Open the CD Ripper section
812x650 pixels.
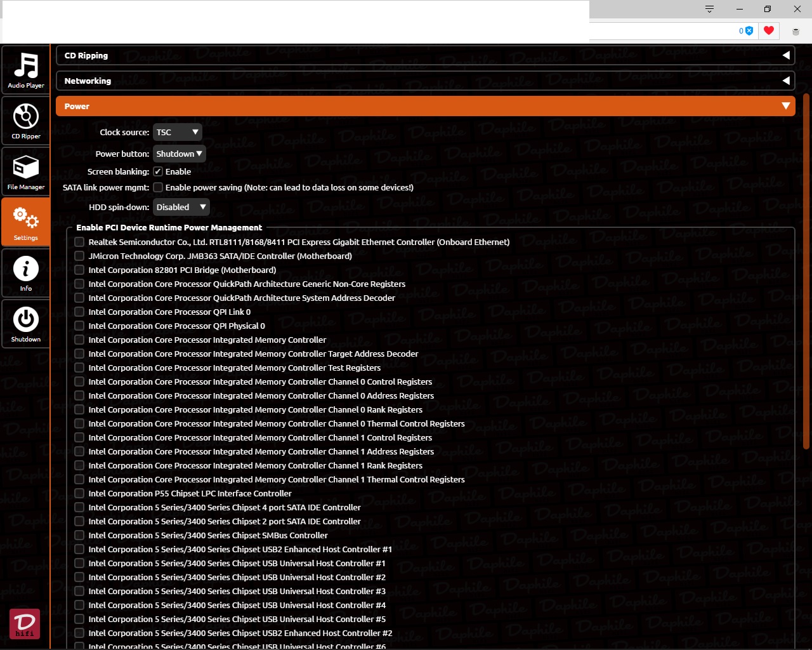[x=25, y=121]
